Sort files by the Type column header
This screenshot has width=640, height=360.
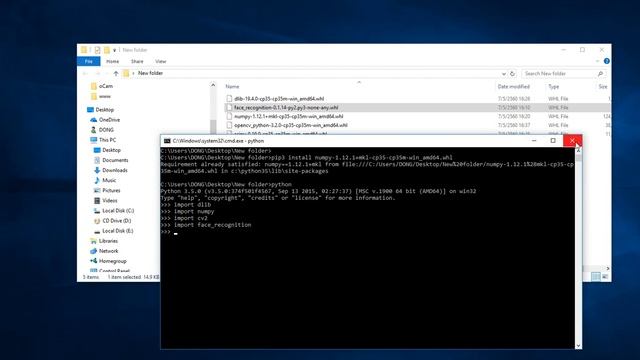[x=553, y=87]
